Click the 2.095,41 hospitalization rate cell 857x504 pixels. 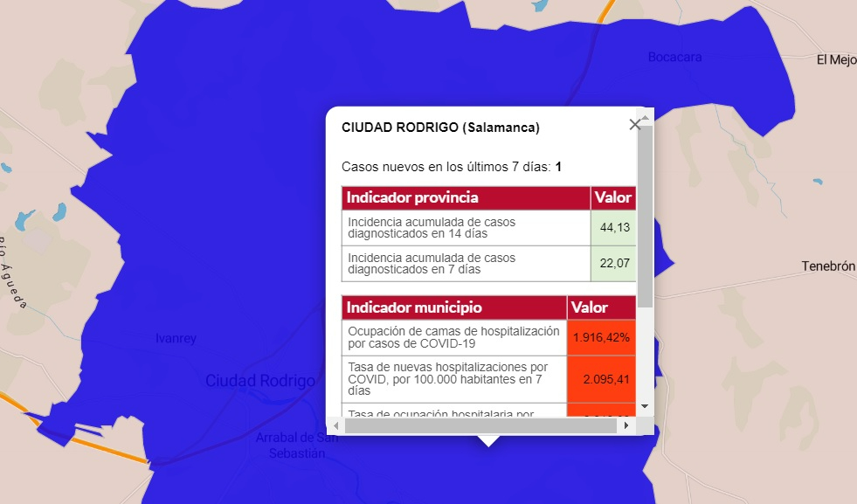coord(601,380)
